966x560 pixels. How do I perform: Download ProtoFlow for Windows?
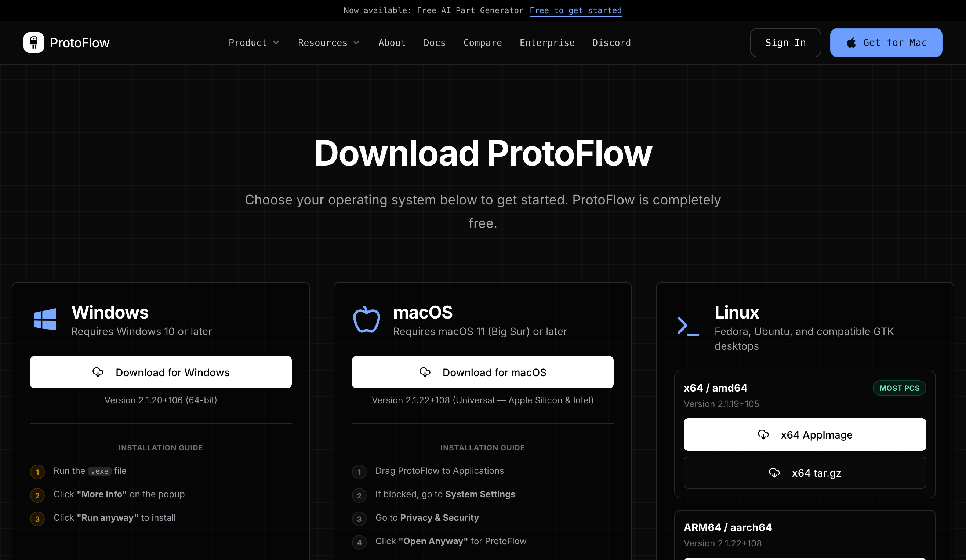pyautogui.click(x=161, y=372)
